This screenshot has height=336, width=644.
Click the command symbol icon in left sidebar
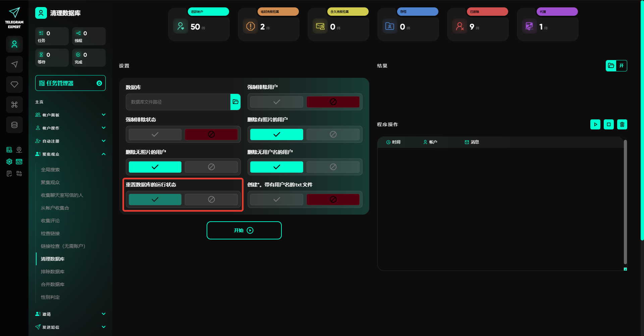[14, 105]
